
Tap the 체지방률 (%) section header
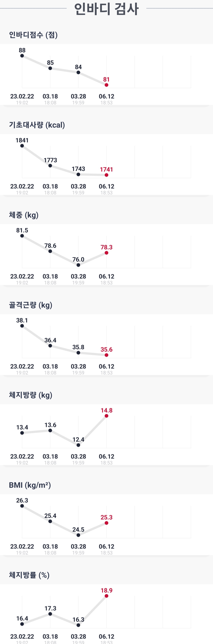29,575
